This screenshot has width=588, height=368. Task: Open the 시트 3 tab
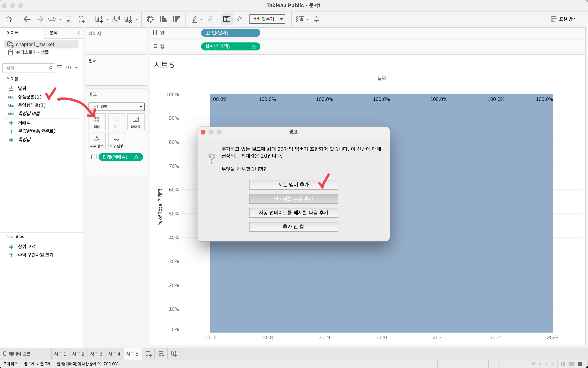[96, 354]
